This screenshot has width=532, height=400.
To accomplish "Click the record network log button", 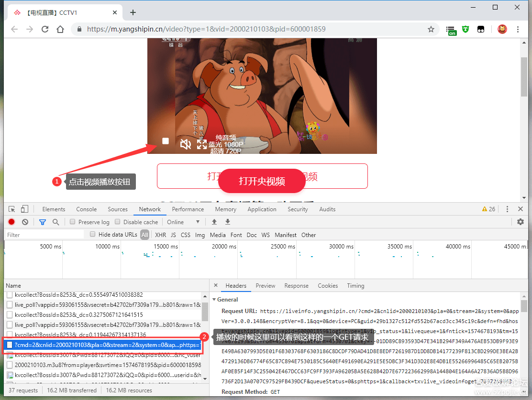I will (x=11, y=222).
